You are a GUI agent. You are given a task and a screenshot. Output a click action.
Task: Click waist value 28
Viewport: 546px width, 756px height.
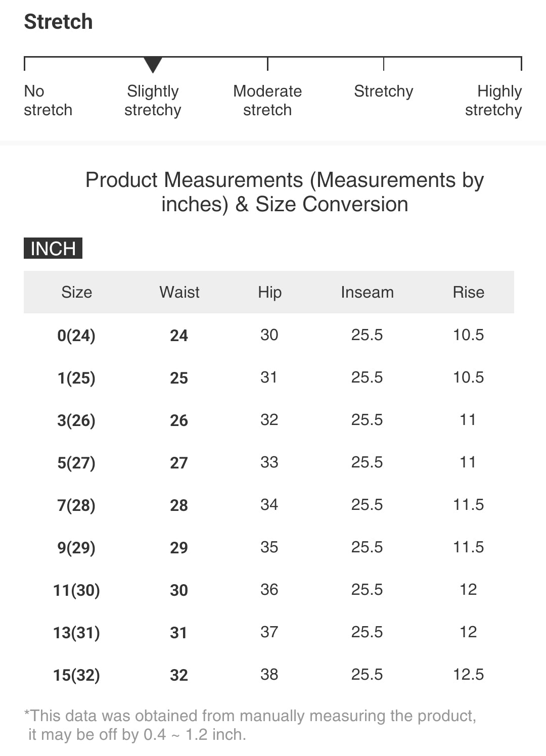point(179,505)
